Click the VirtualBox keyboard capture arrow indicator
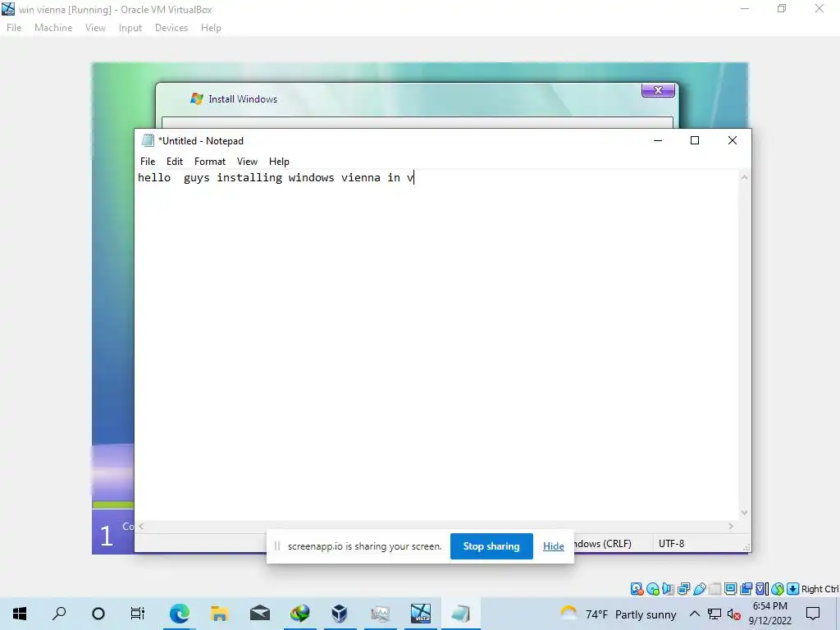The image size is (840, 630). coord(793,589)
